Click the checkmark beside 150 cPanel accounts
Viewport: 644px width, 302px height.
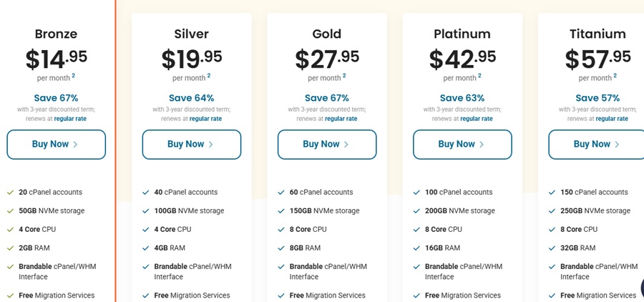point(552,193)
